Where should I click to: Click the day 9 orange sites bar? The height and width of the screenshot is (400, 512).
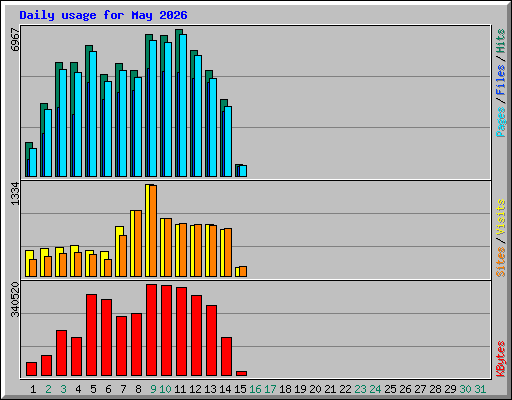point(153,231)
